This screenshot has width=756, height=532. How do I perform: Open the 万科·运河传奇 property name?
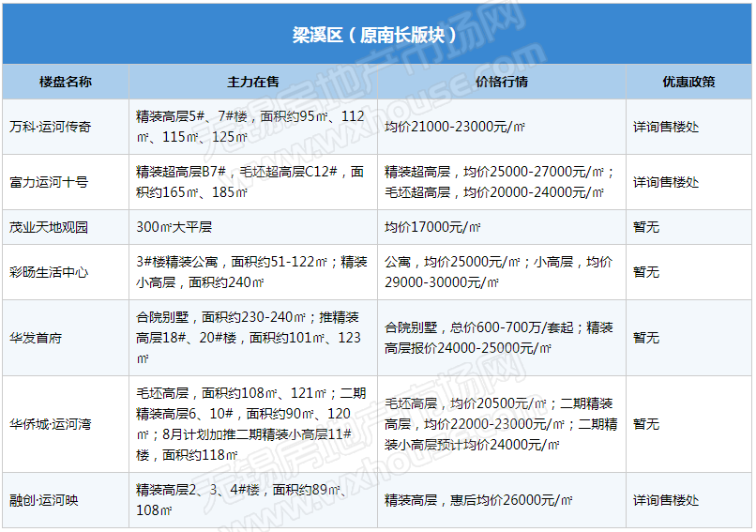tap(51, 126)
